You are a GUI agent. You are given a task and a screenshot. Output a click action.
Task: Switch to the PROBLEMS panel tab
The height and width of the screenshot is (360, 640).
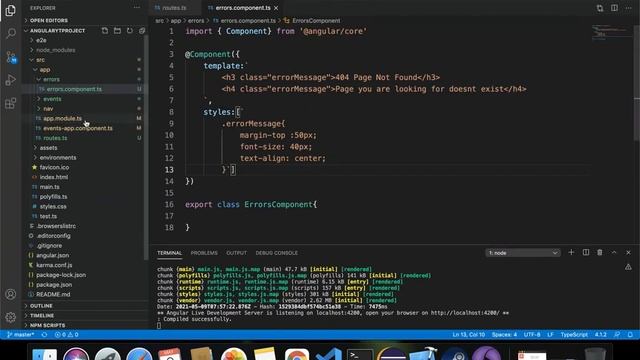204,253
